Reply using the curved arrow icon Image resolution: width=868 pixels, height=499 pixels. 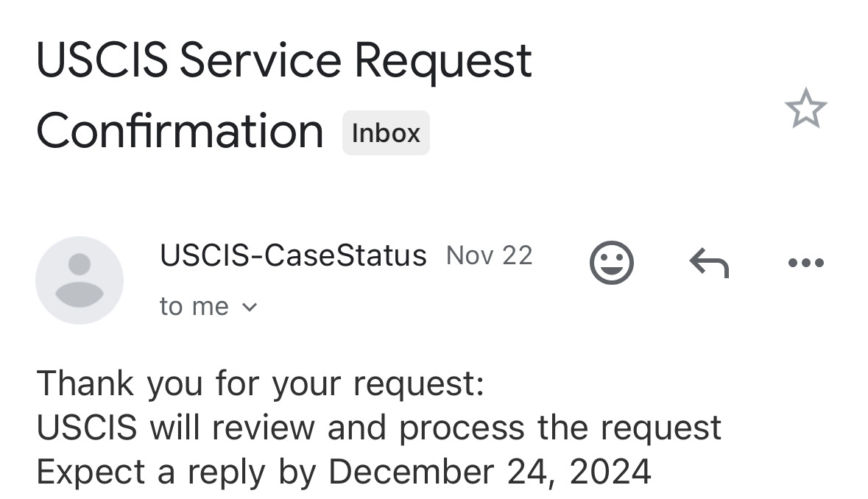point(709,263)
